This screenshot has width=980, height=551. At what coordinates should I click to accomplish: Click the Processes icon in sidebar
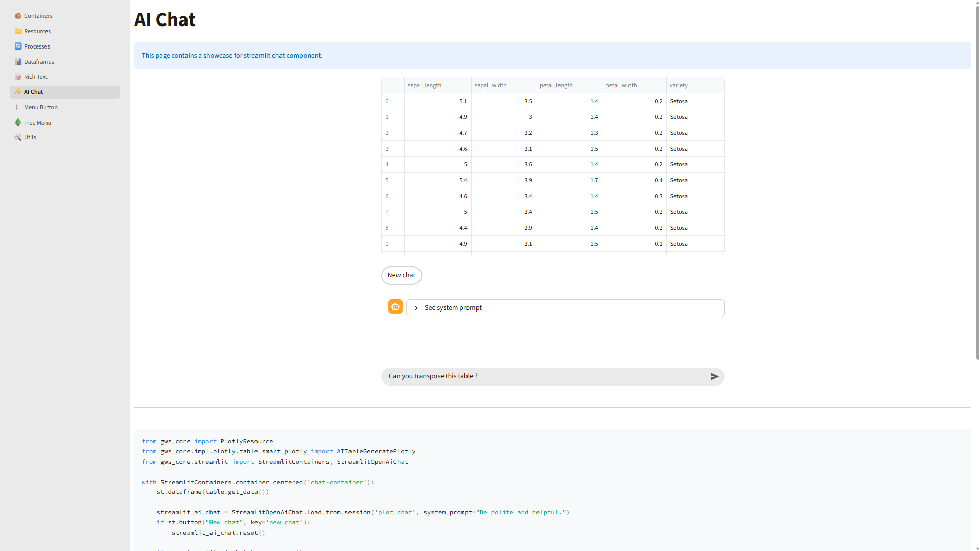pyautogui.click(x=18, y=46)
